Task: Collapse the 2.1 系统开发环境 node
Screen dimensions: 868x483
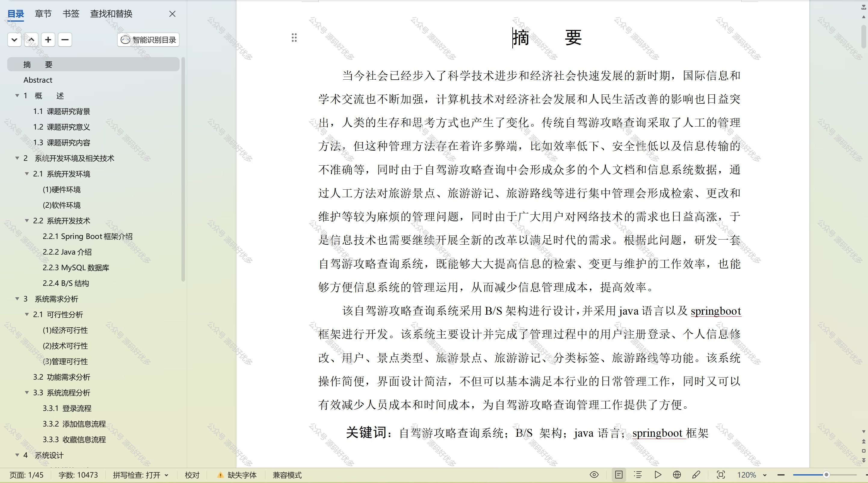Action: pos(27,174)
